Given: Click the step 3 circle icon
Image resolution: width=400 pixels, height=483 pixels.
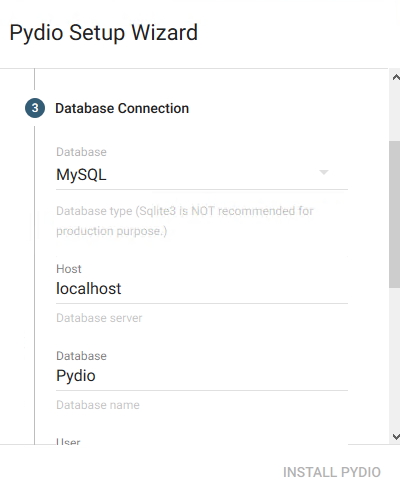Looking at the screenshot, I should (35, 108).
